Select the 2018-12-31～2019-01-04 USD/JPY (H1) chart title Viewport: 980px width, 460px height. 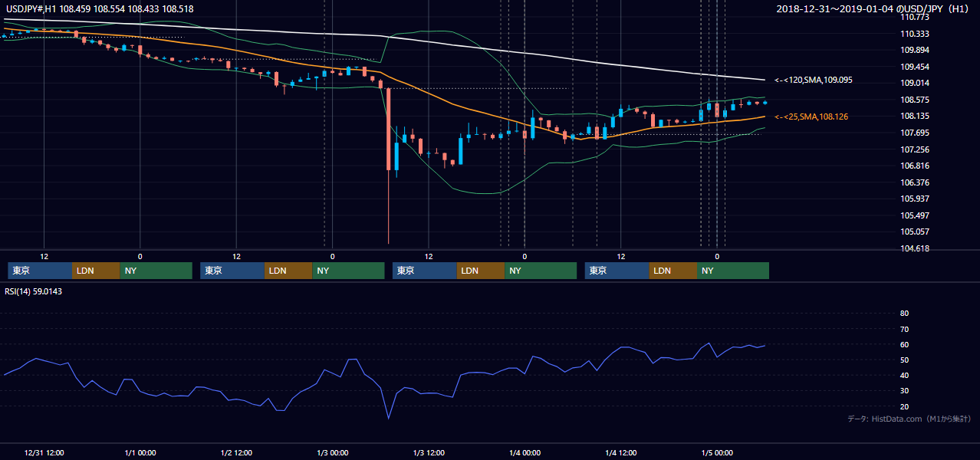pyautogui.click(x=873, y=8)
